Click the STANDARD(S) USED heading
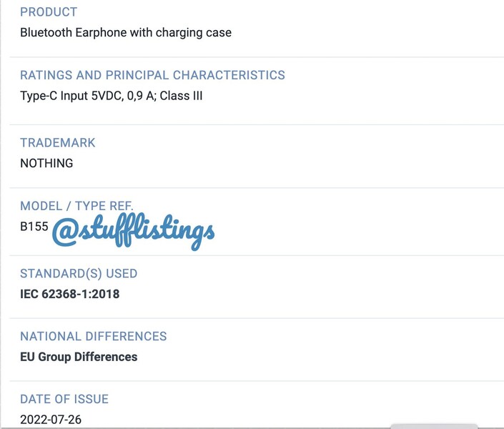This screenshot has width=504, height=429. (x=79, y=273)
